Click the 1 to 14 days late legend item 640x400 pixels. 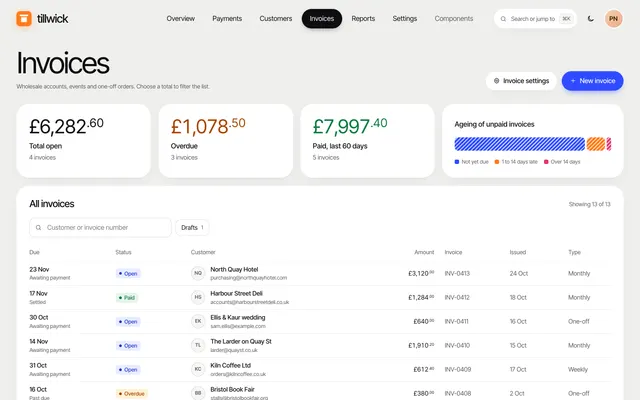[x=516, y=162]
